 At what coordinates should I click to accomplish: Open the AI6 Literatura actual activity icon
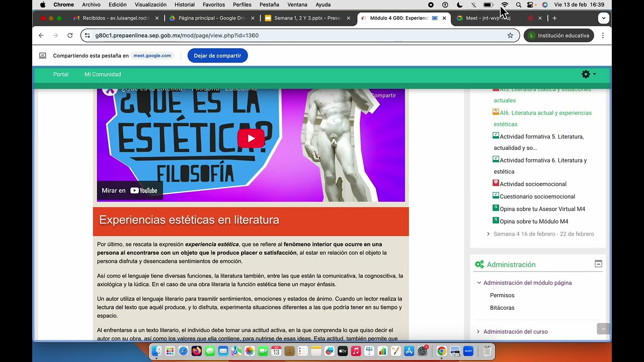coord(496,112)
